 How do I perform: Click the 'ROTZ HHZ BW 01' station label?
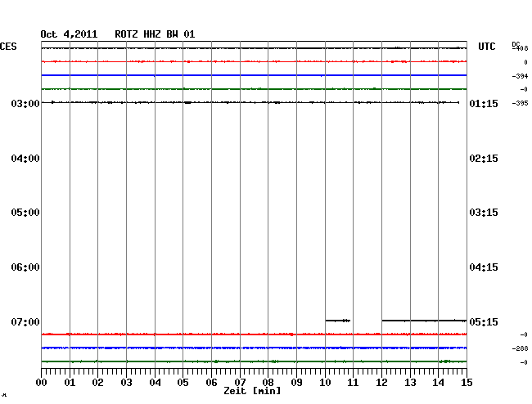pyautogui.click(x=155, y=34)
